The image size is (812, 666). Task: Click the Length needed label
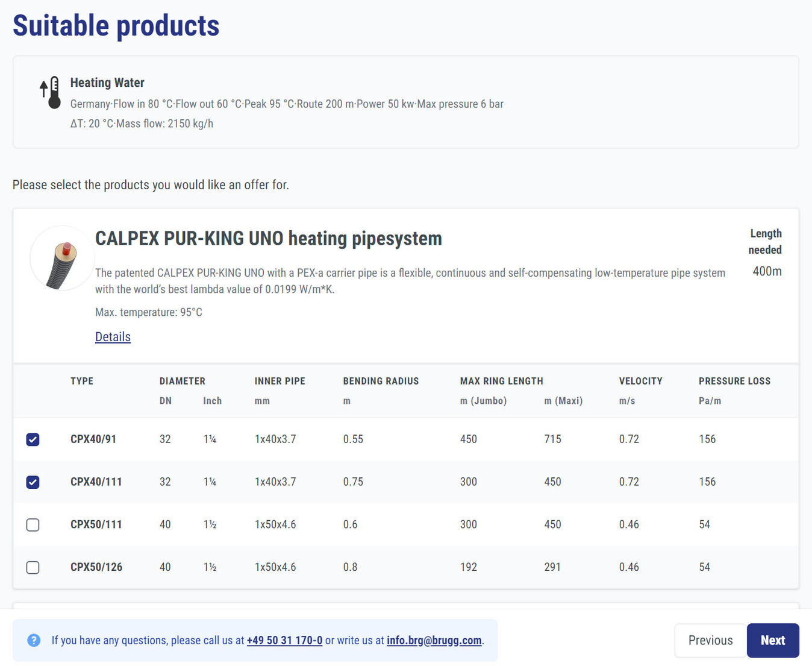(x=765, y=242)
